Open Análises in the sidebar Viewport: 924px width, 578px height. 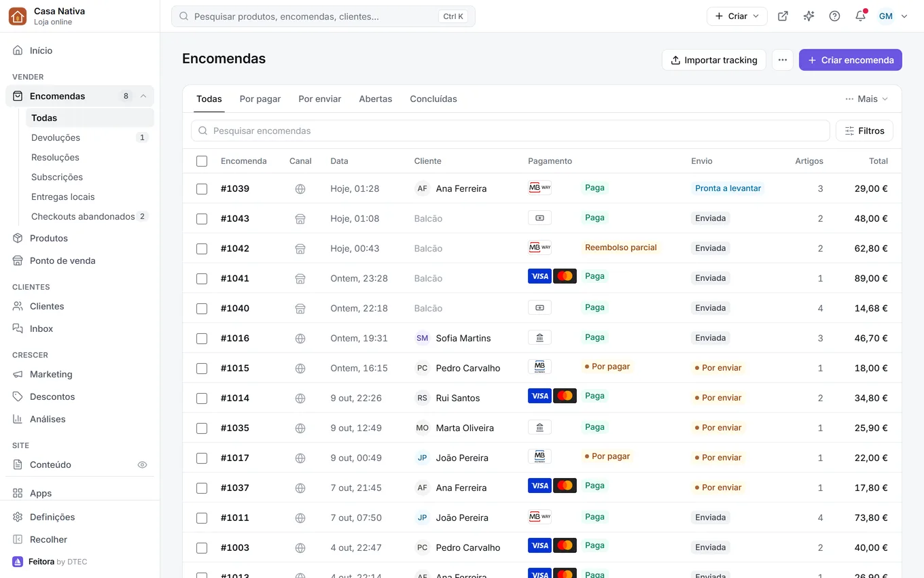(80, 419)
